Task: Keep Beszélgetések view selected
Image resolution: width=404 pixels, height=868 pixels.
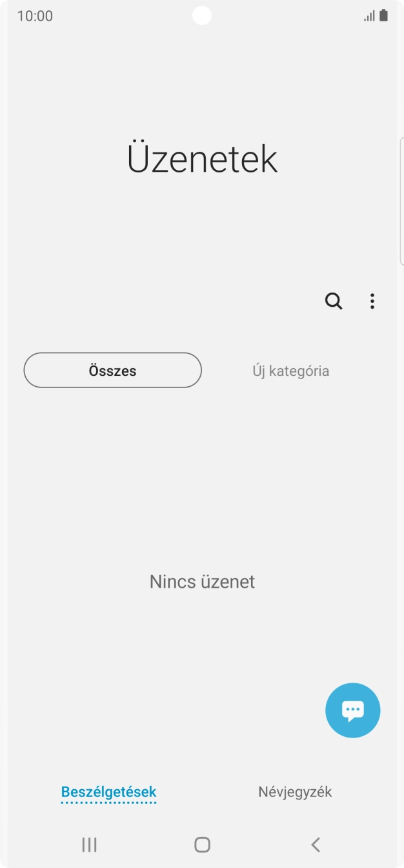Action: (x=108, y=791)
